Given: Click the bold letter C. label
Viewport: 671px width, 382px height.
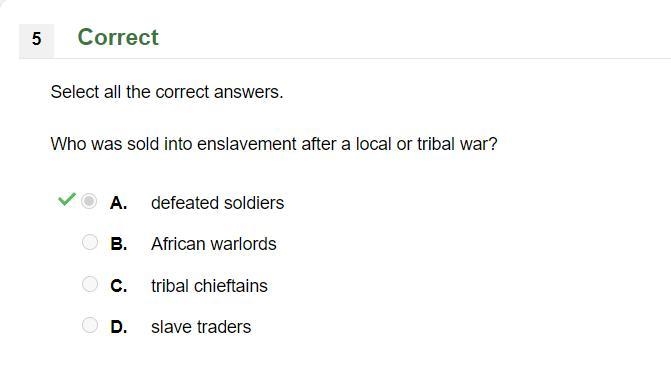Looking at the screenshot, I should coord(119,286).
